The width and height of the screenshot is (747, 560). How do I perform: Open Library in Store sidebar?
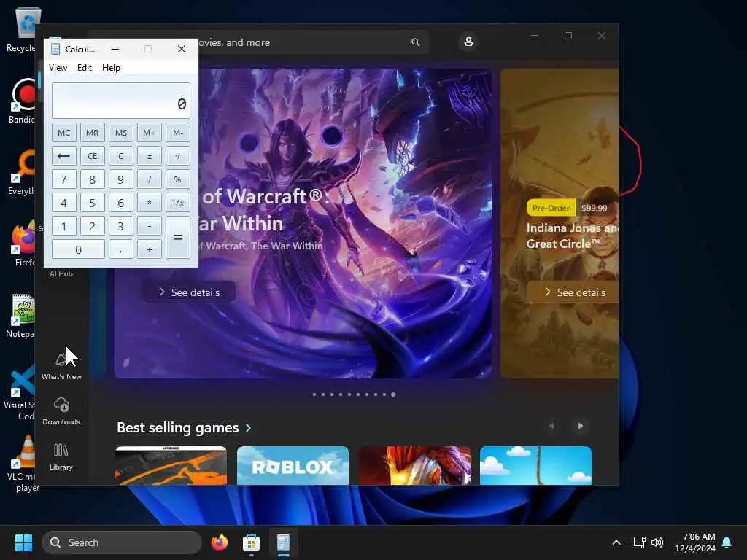(x=61, y=456)
